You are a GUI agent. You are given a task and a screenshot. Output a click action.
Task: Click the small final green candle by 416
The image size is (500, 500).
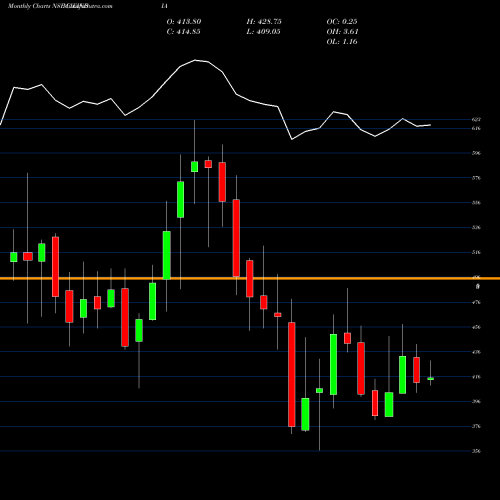(x=431, y=379)
